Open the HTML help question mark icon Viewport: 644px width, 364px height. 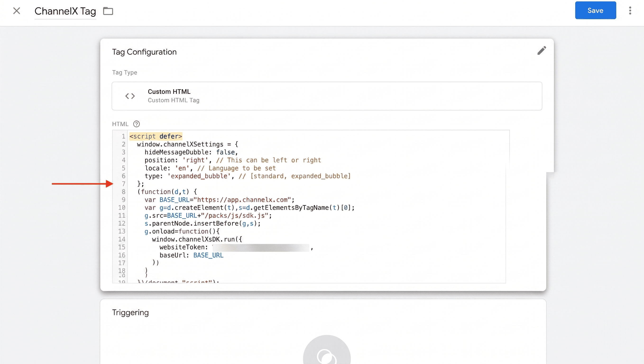(x=136, y=124)
